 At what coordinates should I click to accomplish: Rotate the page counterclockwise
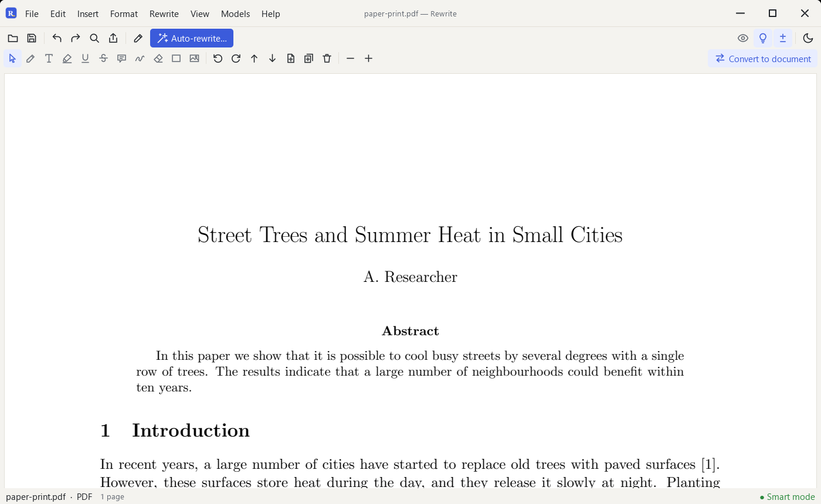click(x=218, y=59)
